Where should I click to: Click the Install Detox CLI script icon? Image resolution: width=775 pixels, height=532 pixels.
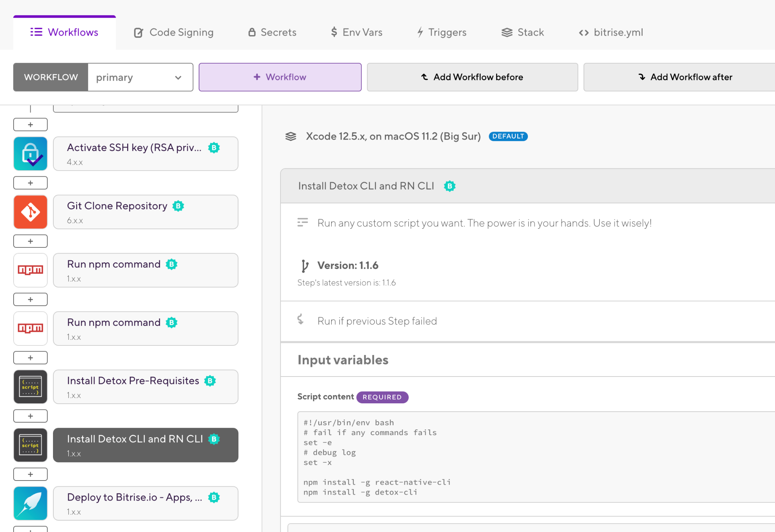[31, 445]
